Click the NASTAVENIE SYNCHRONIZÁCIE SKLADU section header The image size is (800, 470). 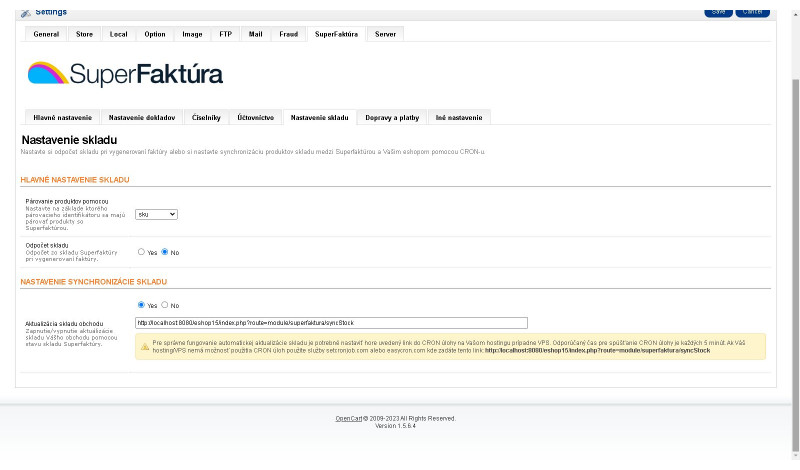(94, 282)
